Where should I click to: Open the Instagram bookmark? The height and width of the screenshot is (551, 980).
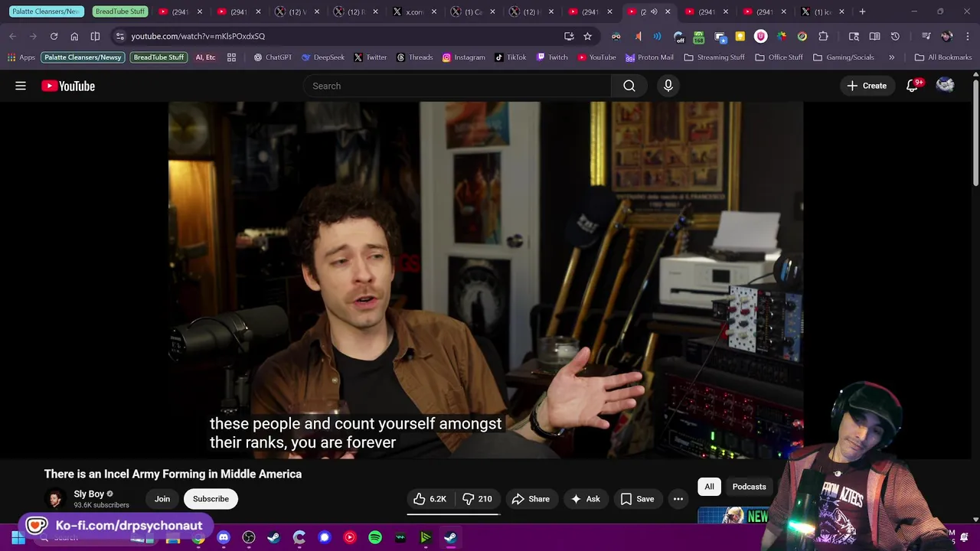[463, 57]
